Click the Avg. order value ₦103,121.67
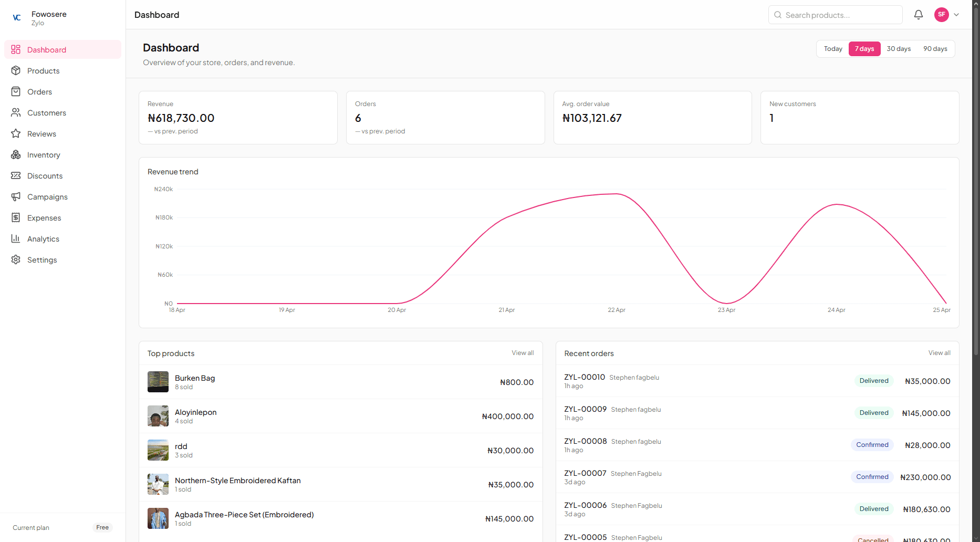The height and width of the screenshot is (542, 980). (x=592, y=118)
